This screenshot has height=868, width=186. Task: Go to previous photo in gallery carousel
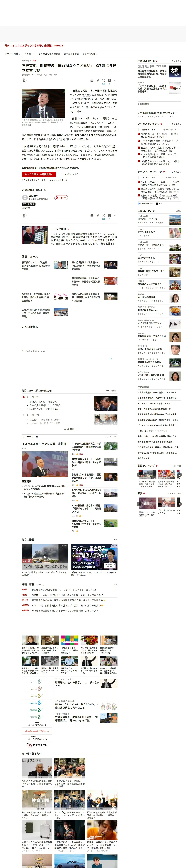pos(139,504)
